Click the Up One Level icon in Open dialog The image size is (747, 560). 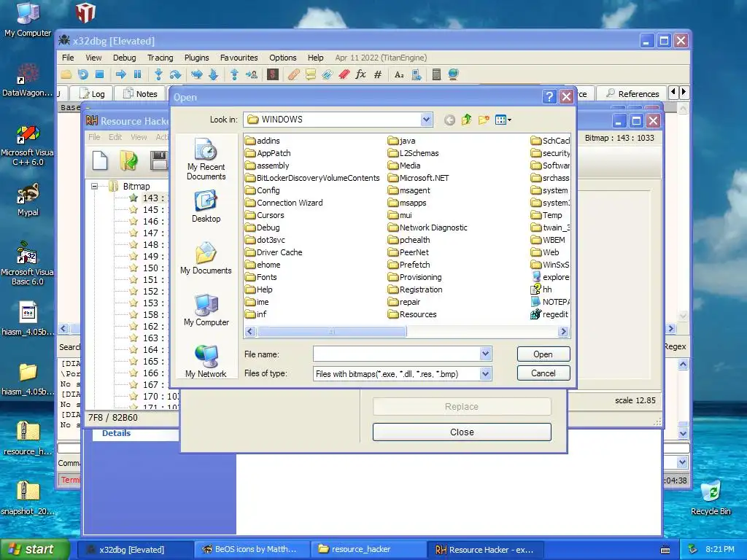466,120
